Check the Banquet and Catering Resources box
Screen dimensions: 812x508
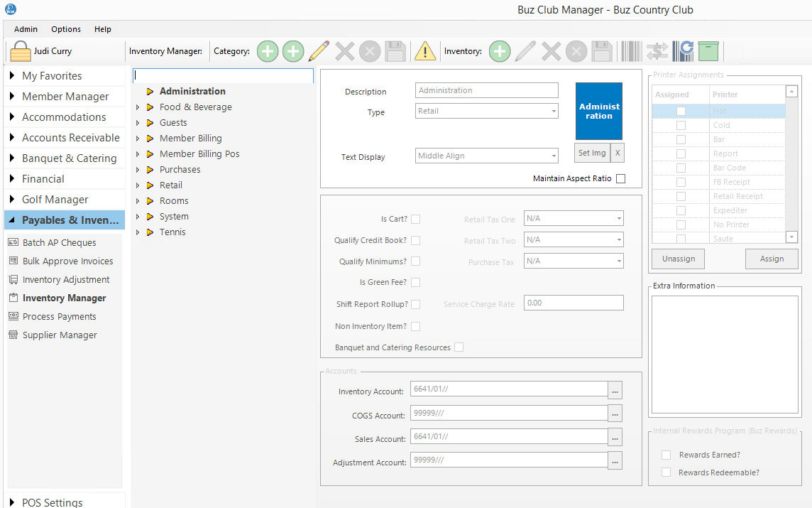(459, 347)
